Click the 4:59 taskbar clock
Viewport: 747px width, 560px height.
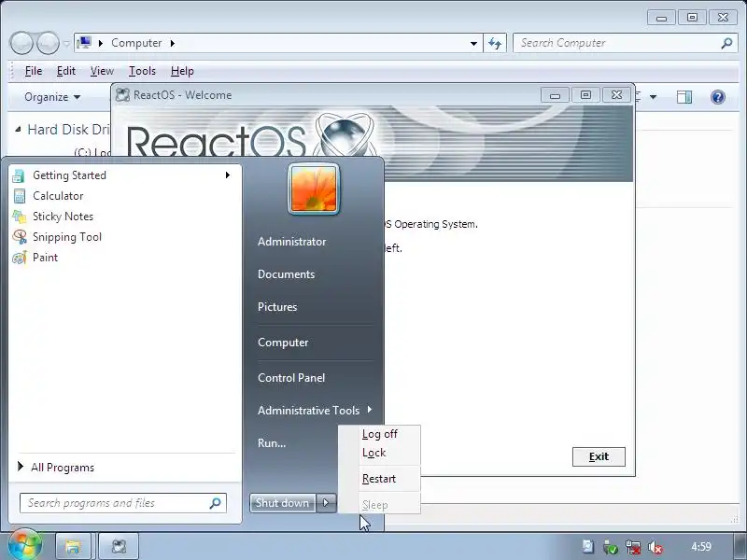(701, 547)
